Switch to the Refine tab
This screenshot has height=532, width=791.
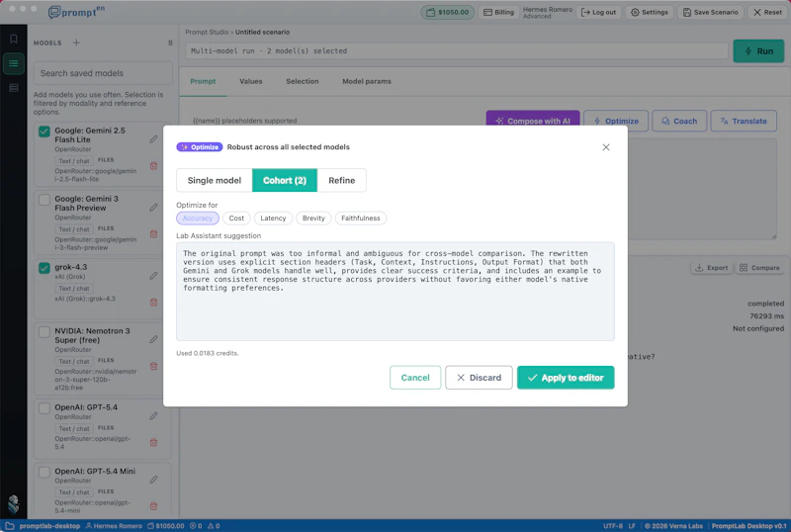(x=341, y=180)
